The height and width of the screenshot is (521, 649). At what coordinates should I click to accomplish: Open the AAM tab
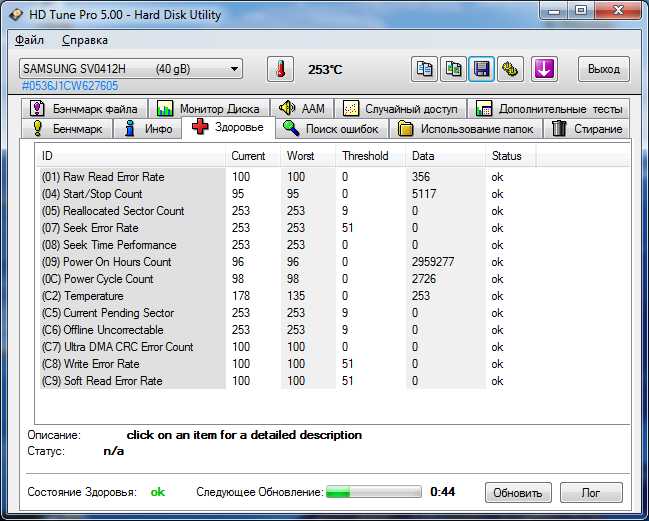click(x=302, y=109)
